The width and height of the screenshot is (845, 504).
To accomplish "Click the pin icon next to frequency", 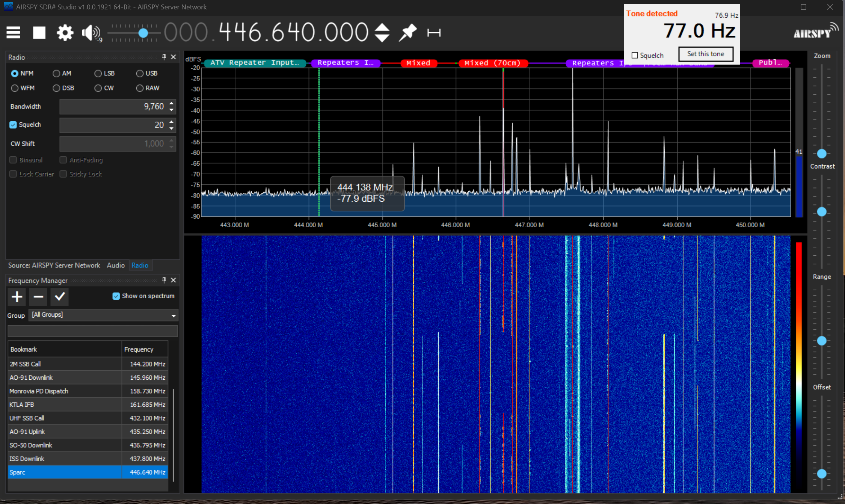I will (408, 33).
